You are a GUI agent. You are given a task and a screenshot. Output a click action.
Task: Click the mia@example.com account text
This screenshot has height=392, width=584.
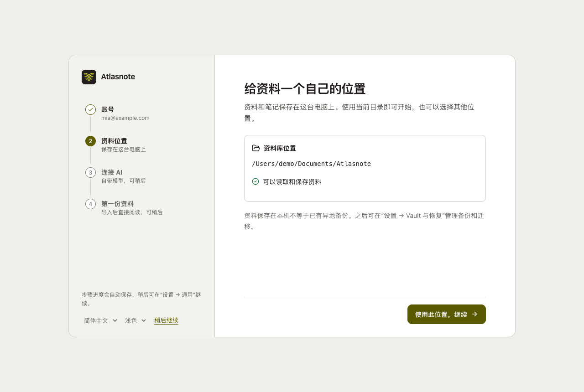point(125,118)
